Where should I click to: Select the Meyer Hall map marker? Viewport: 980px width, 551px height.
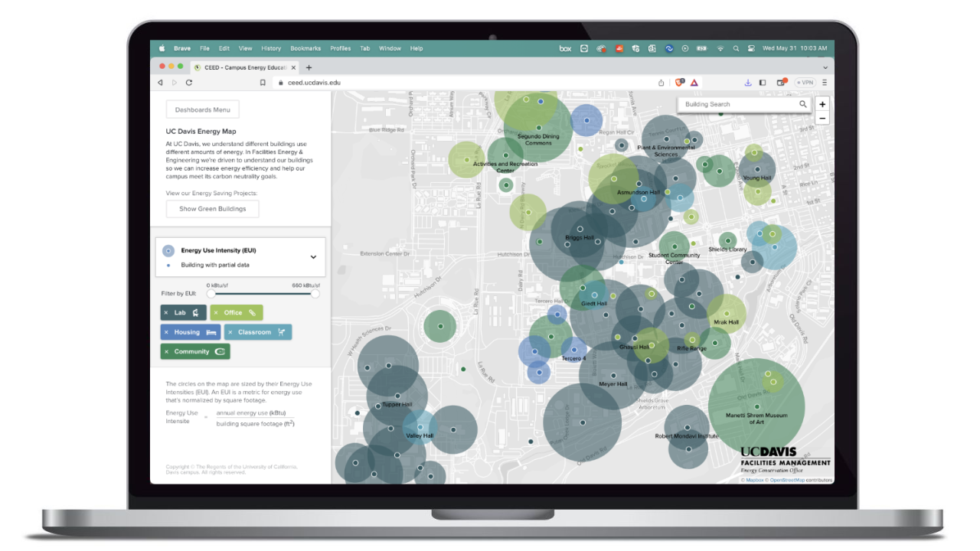coord(613,375)
